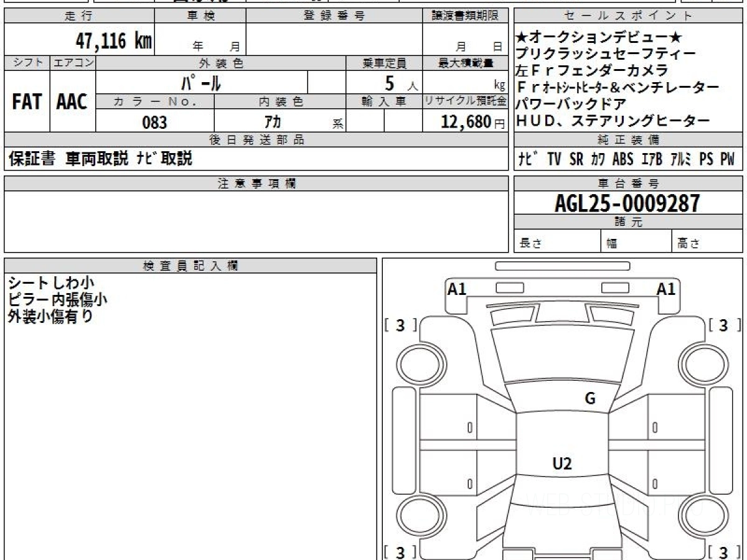Click the パワーバックドア line
Image resolution: width=747 pixels, height=560 pixels.
(572, 104)
